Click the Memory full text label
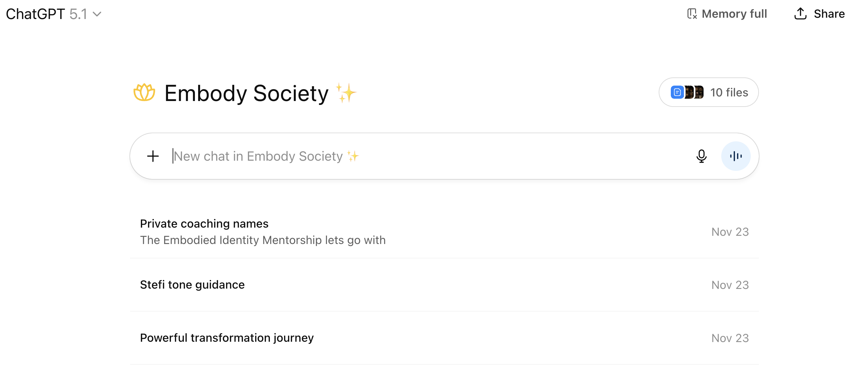868x366 pixels. pos(734,14)
